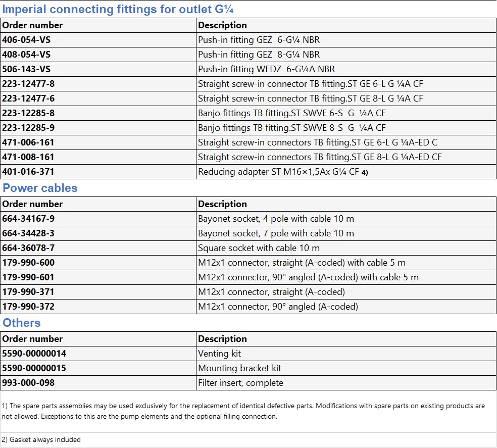Click 'Bayonet socket, 7 pole with cable 10 m'

pyautogui.click(x=276, y=233)
